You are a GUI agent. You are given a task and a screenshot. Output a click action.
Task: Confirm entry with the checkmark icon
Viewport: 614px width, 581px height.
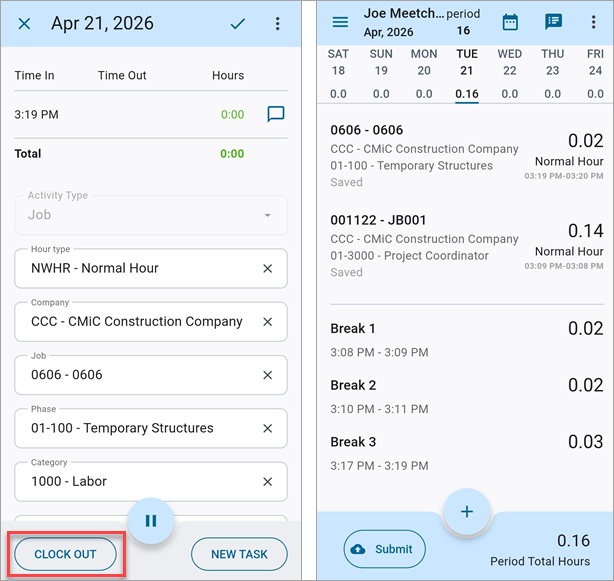[x=238, y=24]
